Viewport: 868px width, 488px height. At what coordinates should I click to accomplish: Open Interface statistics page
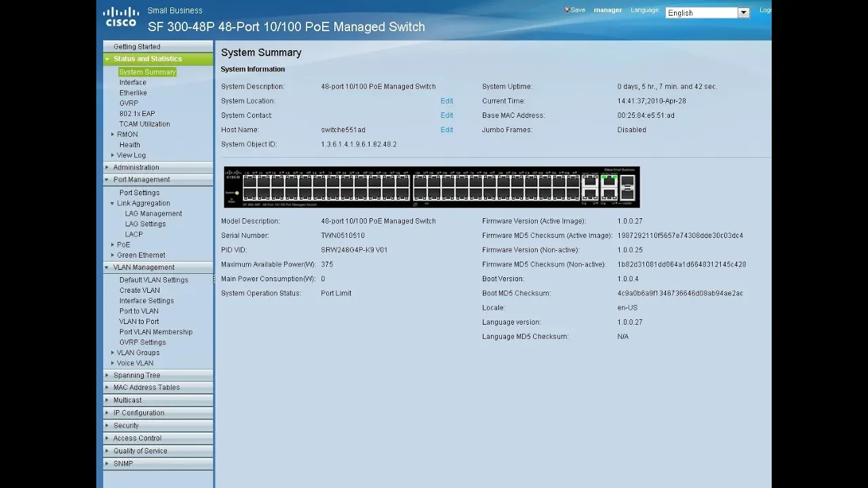click(x=133, y=83)
